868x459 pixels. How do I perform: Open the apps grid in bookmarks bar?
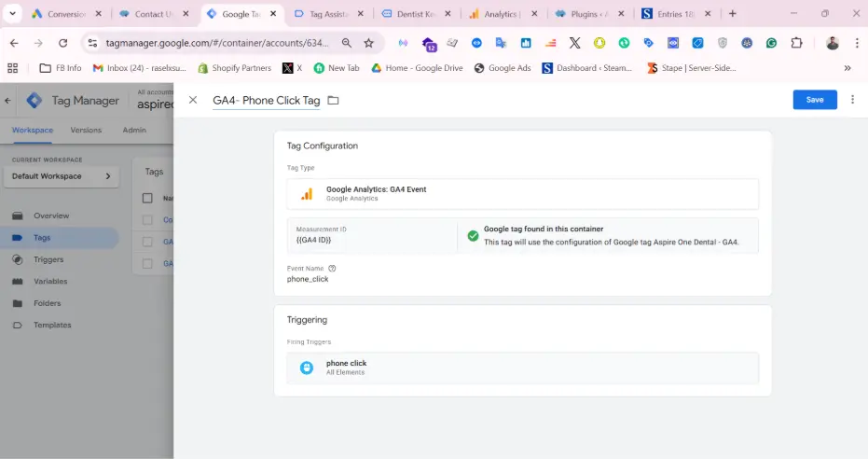click(13, 67)
